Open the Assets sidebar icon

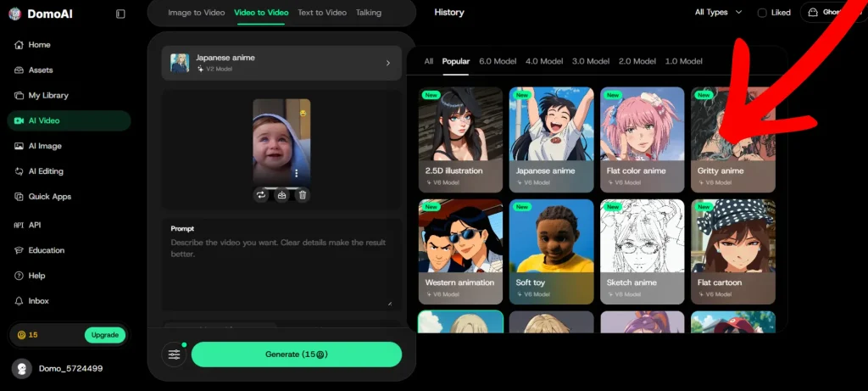pyautogui.click(x=19, y=70)
